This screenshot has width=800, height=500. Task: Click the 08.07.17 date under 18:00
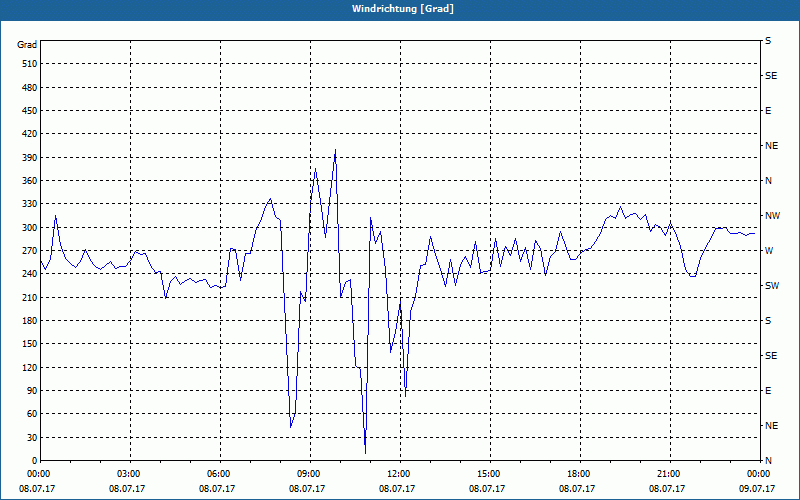pyautogui.click(x=577, y=489)
